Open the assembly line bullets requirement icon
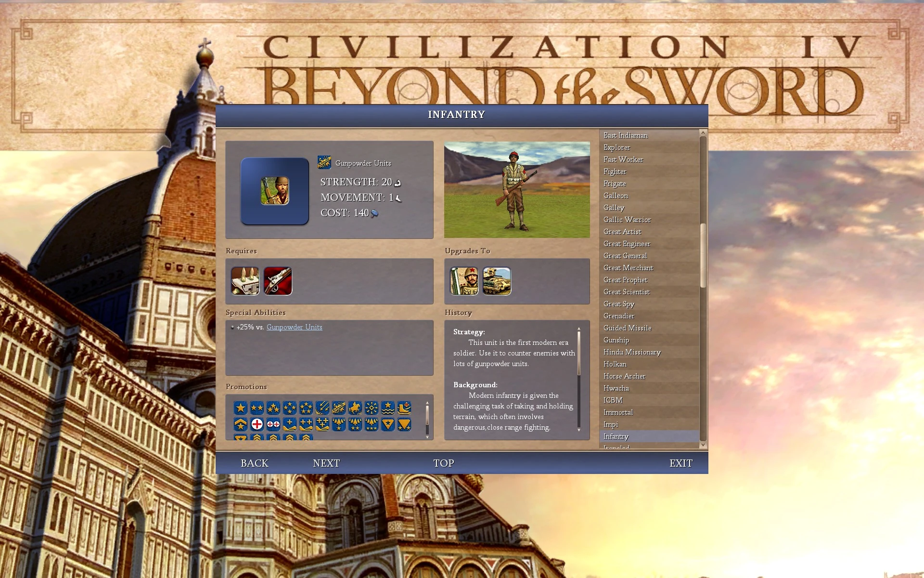The width and height of the screenshot is (924, 578). tap(245, 281)
